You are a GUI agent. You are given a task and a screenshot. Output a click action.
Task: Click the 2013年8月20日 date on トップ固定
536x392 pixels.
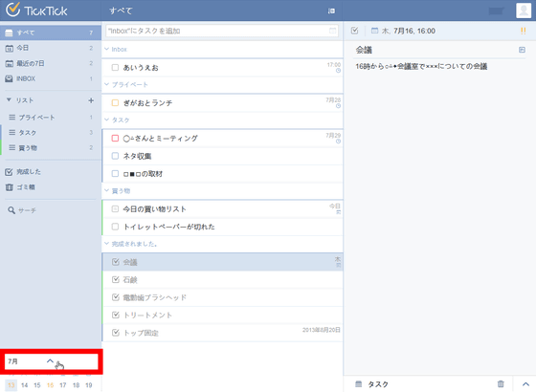point(321,330)
